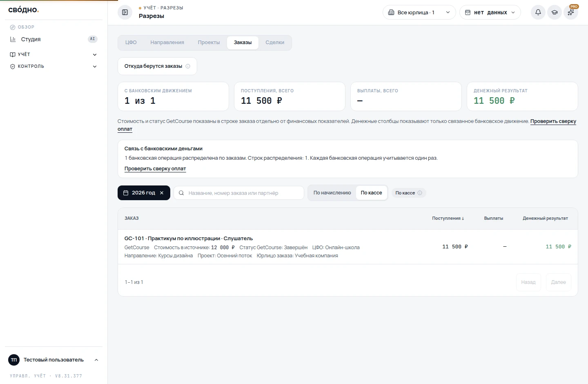
Task: Click the ОБЗОР label in the sidebar
Action: tap(26, 27)
